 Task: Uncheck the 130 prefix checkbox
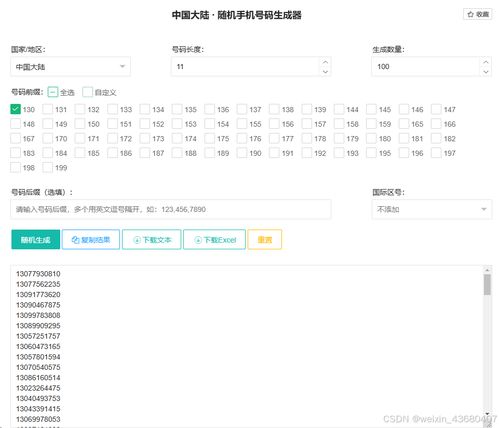click(15, 109)
